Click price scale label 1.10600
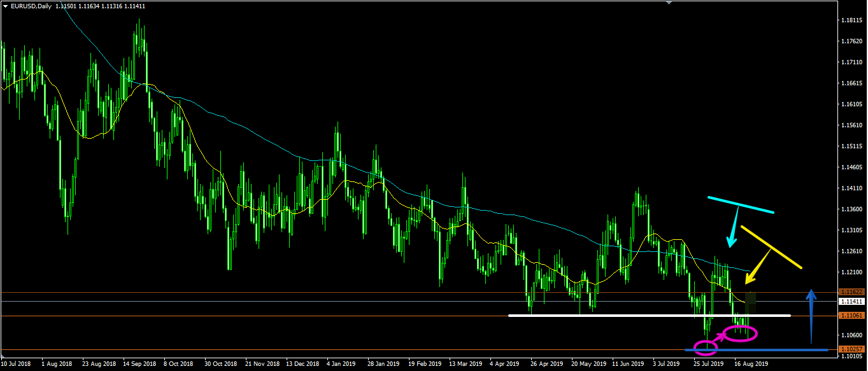The width and height of the screenshot is (868, 371). point(851,335)
